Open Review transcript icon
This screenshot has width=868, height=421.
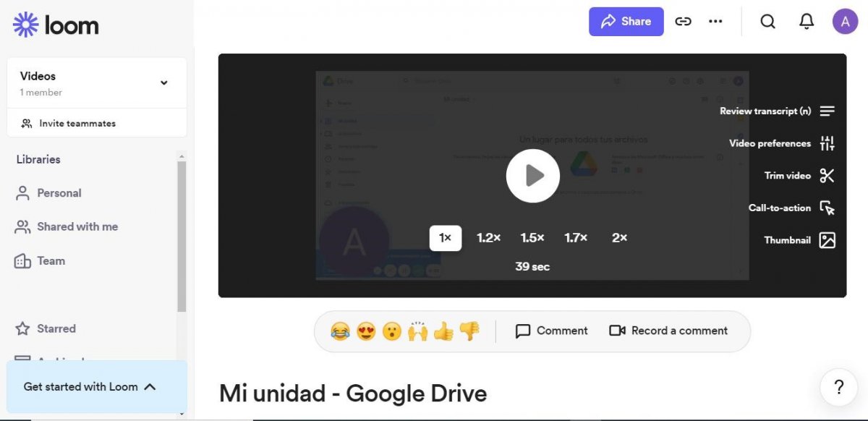827,111
